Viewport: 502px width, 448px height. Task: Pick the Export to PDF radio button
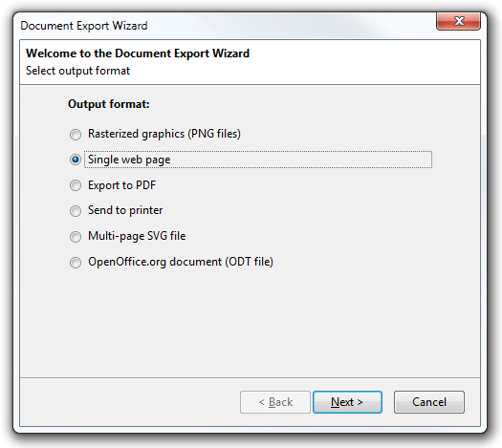coord(76,185)
